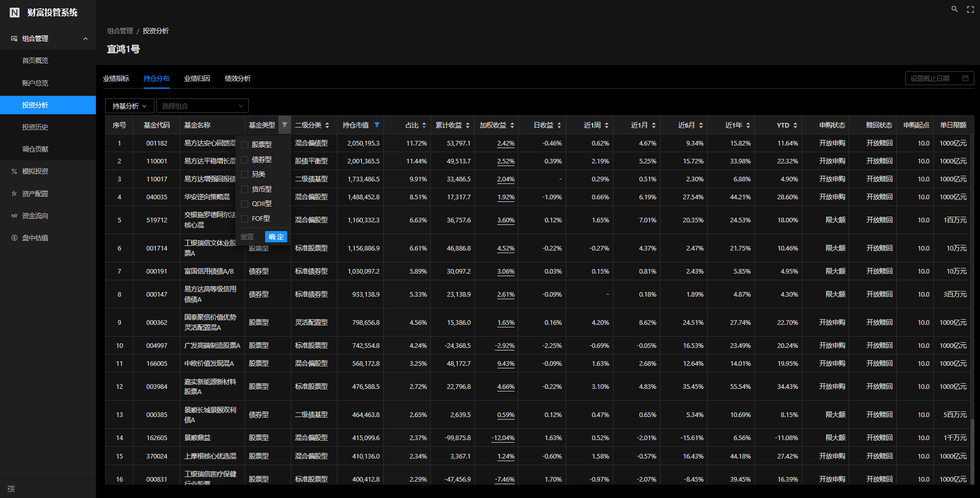Check the 货币型 filter checkbox
This screenshot has height=498, width=980.
[245, 189]
